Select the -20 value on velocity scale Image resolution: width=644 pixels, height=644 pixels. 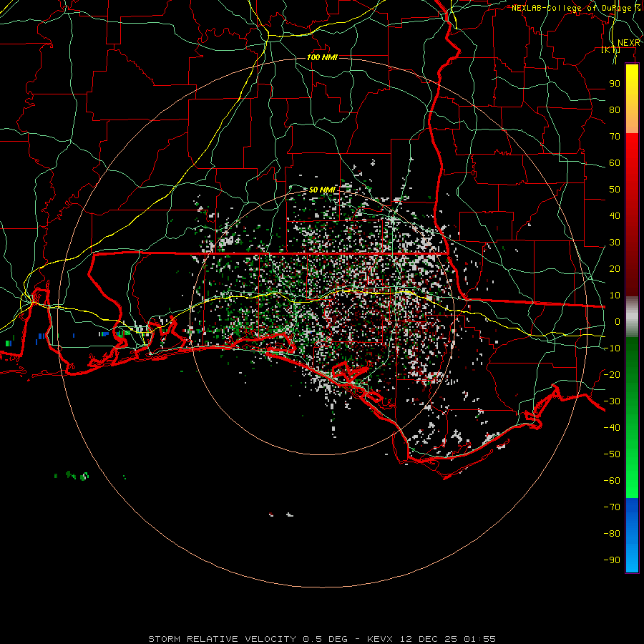pyautogui.click(x=612, y=375)
